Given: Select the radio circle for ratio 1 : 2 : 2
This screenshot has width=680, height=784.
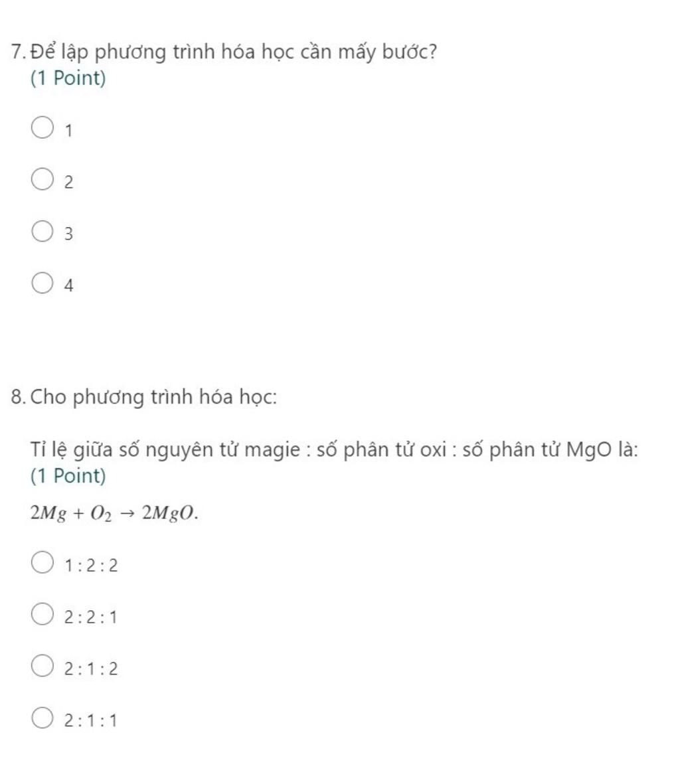Looking at the screenshot, I should tap(42, 562).
